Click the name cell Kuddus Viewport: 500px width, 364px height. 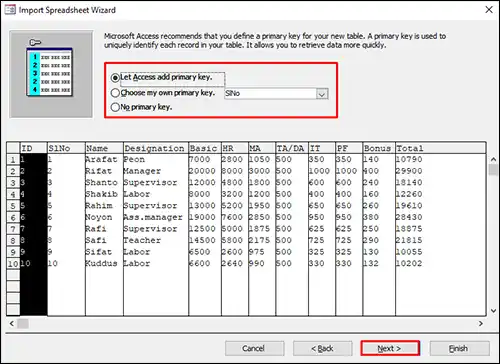point(101,263)
